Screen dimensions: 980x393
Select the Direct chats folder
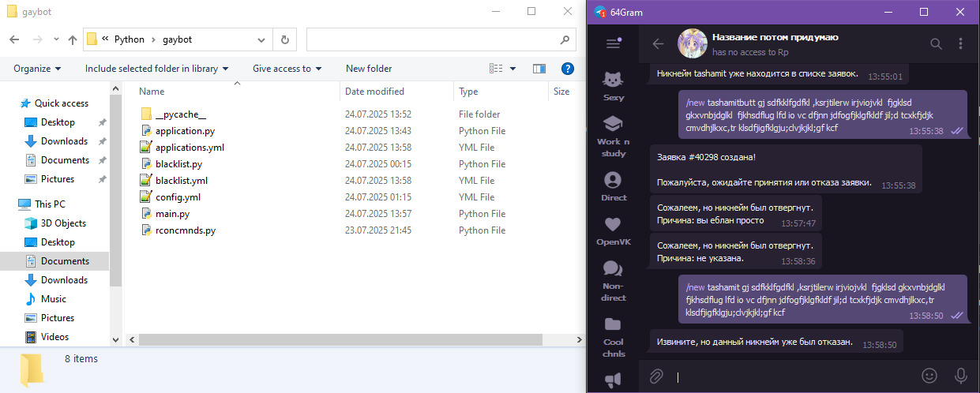613,185
